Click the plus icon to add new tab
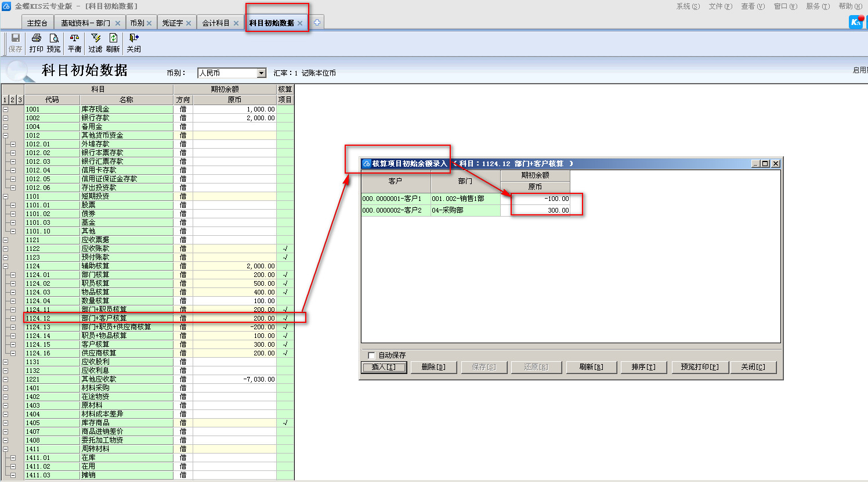This screenshot has height=482, width=868. pos(317,23)
